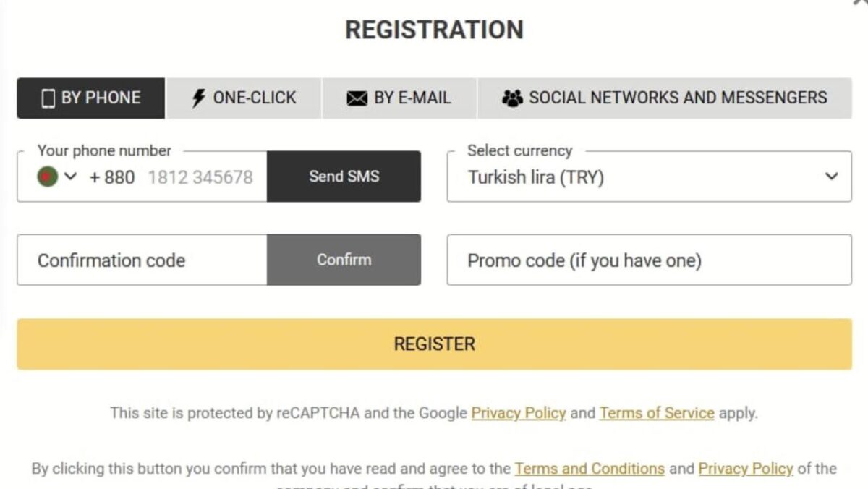Screen dimensions: 868x489
Task: Open Social Networks and Messengers tab
Action: tap(665, 98)
